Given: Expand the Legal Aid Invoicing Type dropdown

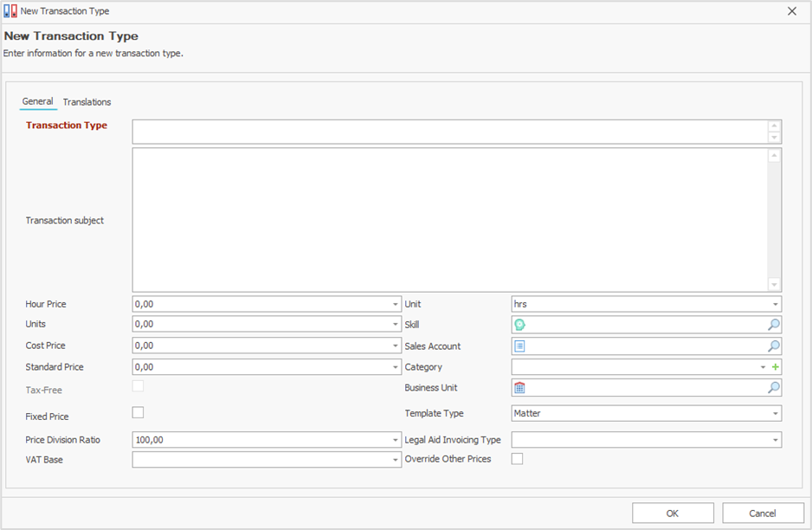Looking at the screenshot, I should coord(775,440).
